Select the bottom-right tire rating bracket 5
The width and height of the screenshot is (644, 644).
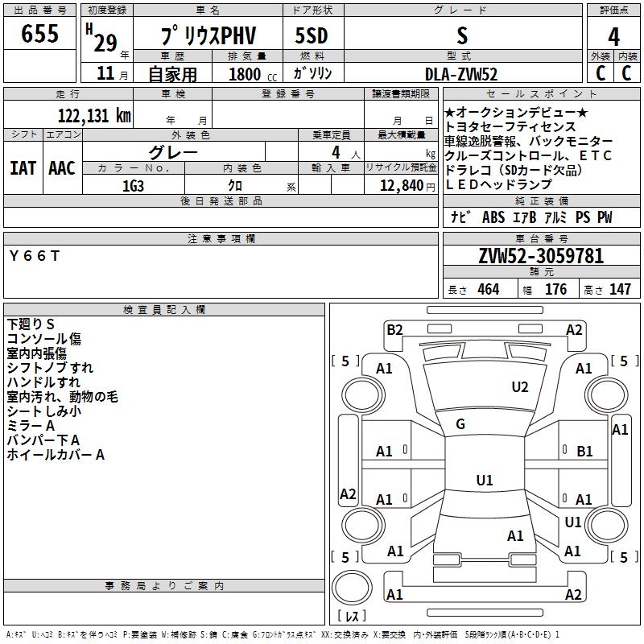tap(621, 557)
